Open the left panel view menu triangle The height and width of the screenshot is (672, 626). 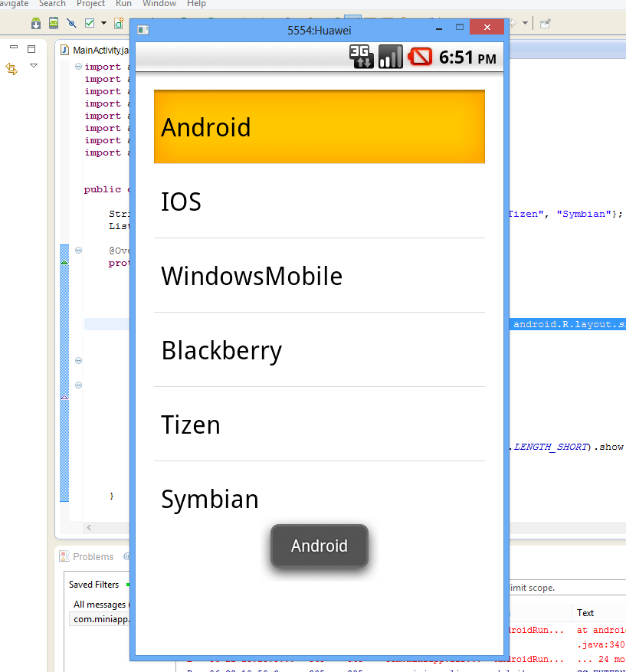pos(34,66)
